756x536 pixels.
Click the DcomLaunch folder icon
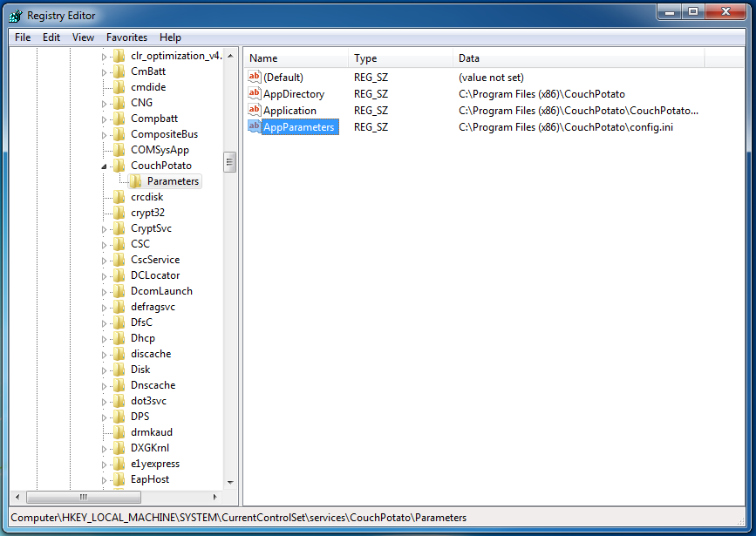pyautogui.click(x=119, y=291)
